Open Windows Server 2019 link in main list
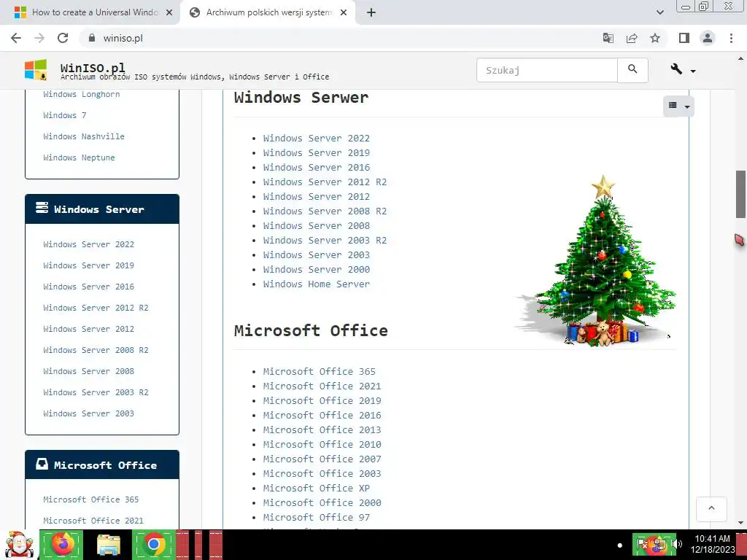This screenshot has width=747, height=560. (317, 153)
